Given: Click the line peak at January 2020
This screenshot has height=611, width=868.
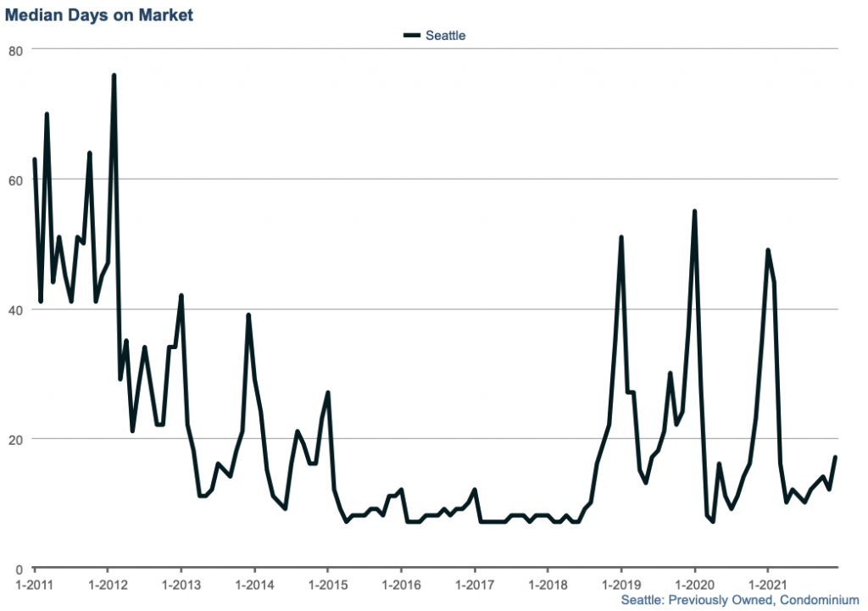Looking at the screenshot, I should (695, 211).
